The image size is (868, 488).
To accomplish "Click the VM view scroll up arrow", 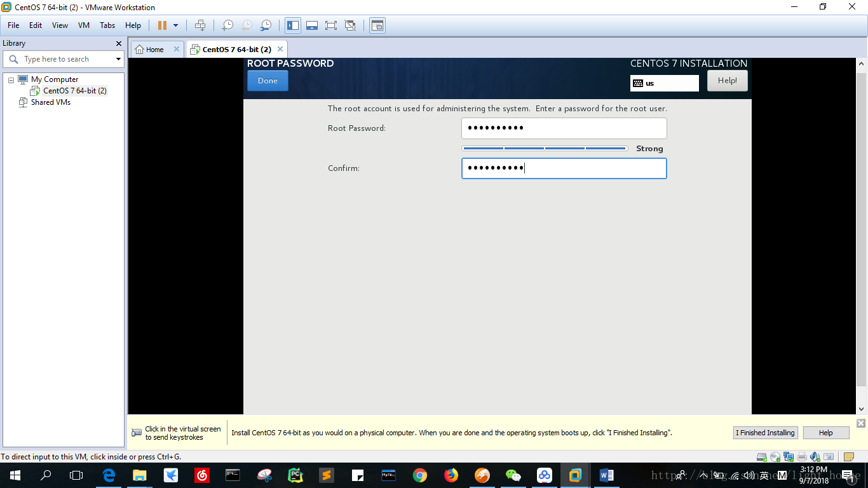I will 862,64.
